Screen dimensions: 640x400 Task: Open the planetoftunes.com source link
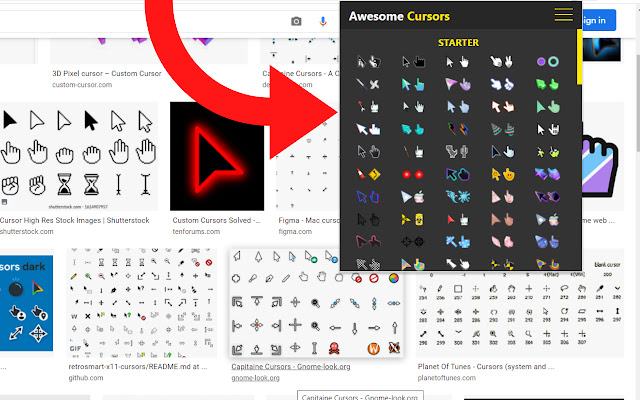click(x=447, y=378)
